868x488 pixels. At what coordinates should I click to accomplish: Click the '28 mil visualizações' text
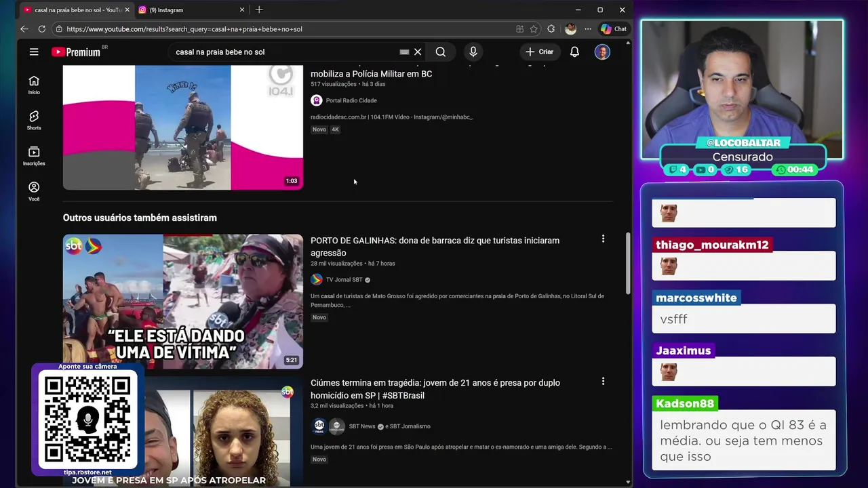coord(336,263)
